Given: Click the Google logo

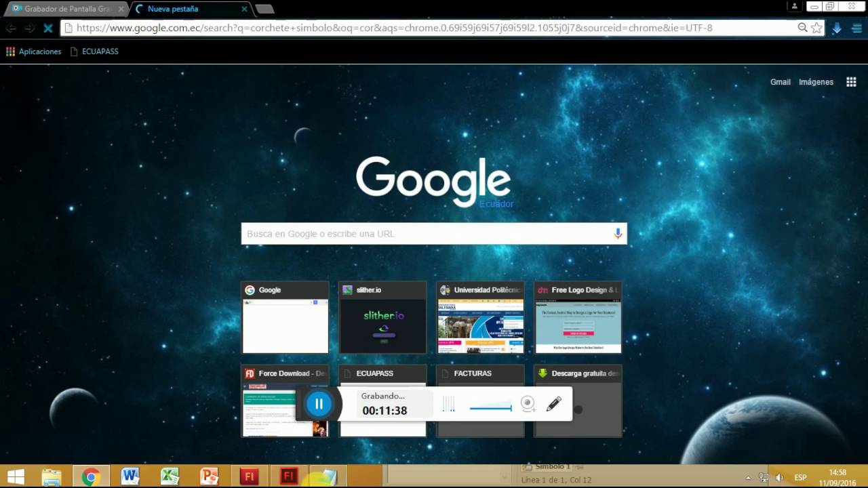Looking at the screenshot, I should (x=433, y=182).
